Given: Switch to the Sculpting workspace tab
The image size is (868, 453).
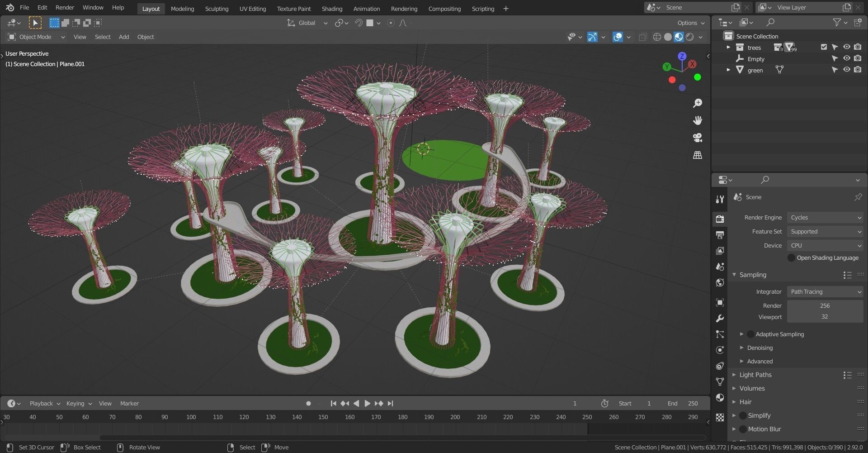Looking at the screenshot, I should click(x=217, y=9).
